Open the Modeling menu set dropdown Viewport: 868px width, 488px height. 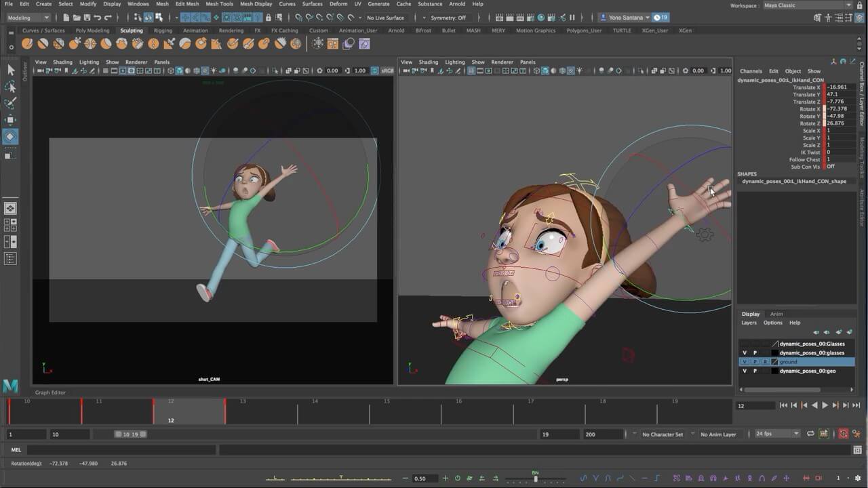pyautogui.click(x=28, y=18)
